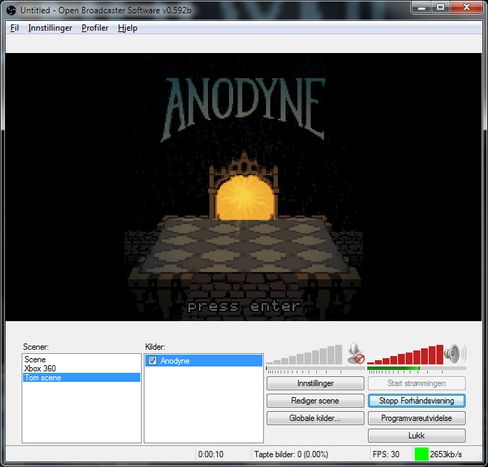The image size is (488, 467).
Task: Open the Innstillinger menu
Action: (50, 28)
